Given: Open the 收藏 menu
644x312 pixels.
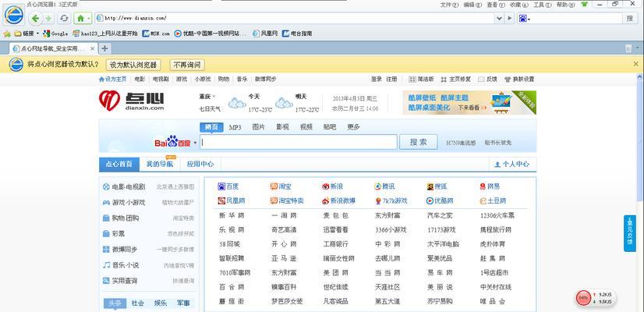Looking at the screenshot, I should [518, 5].
